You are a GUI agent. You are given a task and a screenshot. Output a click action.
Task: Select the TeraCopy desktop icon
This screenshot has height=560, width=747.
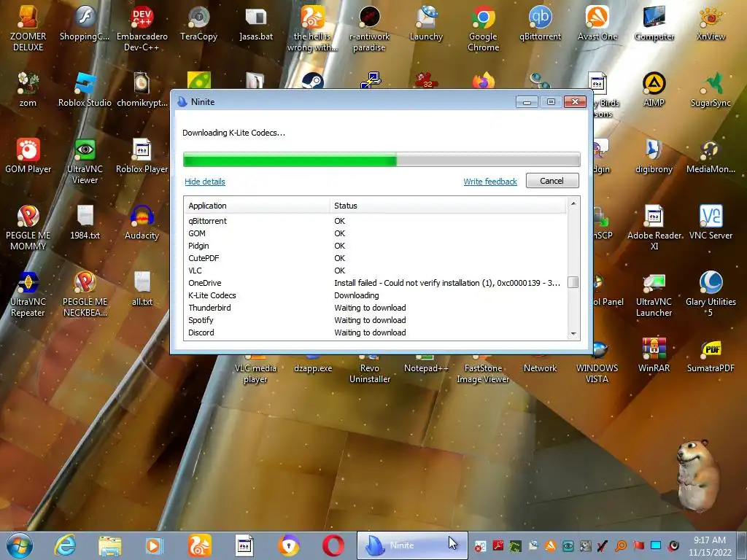click(198, 24)
